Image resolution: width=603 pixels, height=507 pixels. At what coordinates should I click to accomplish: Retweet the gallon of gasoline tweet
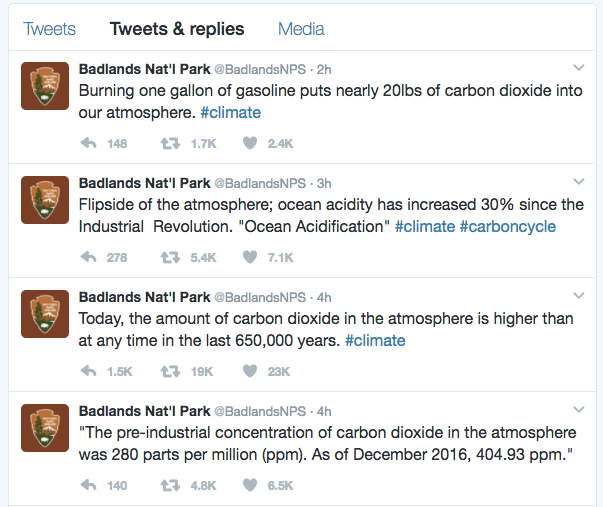(169, 144)
